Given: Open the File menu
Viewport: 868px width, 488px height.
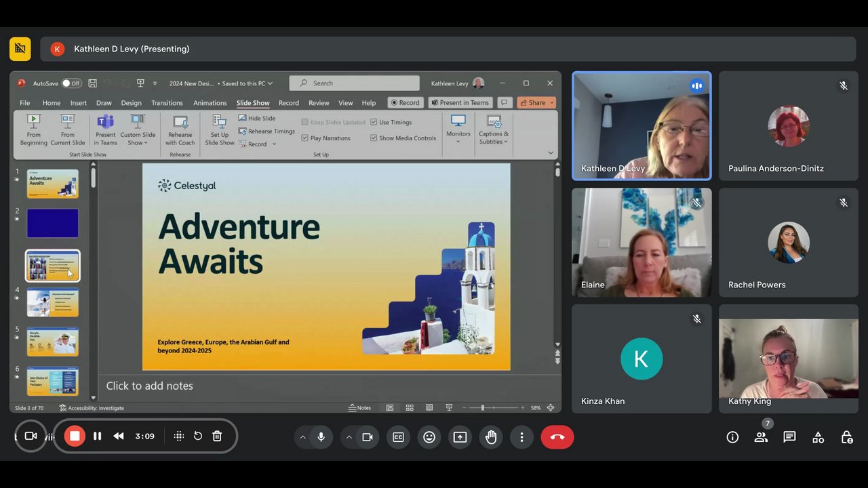Looking at the screenshot, I should coord(25,103).
